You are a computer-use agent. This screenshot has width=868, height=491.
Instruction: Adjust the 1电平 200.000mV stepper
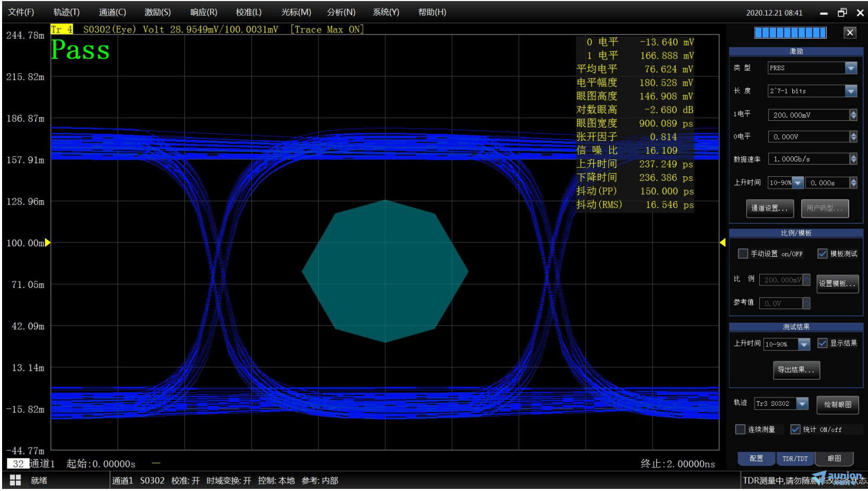(853, 115)
